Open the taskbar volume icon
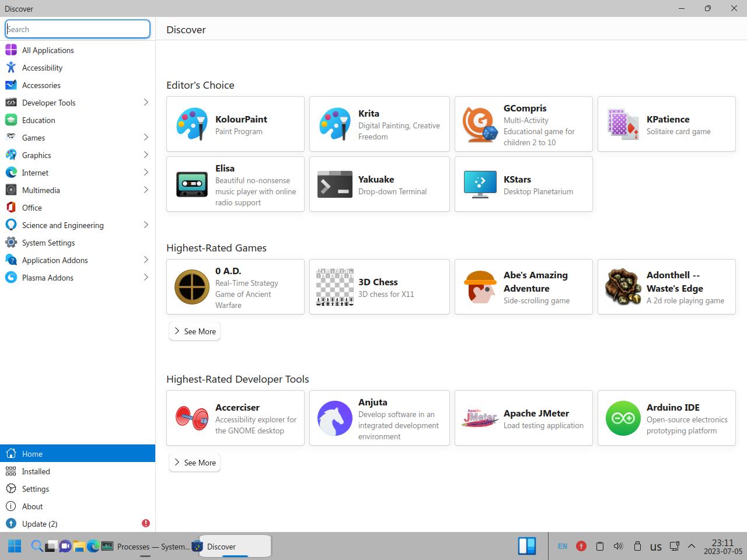The height and width of the screenshot is (560, 747). pyautogui.click(x=618, y=547)
